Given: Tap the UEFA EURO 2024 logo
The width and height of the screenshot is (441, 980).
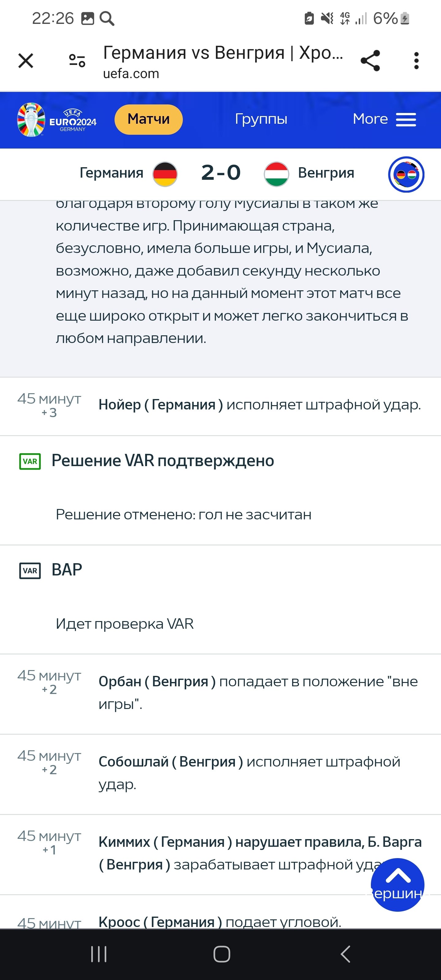Looking at the screenshot, I should pyautogui.click(x=57, y=120).
